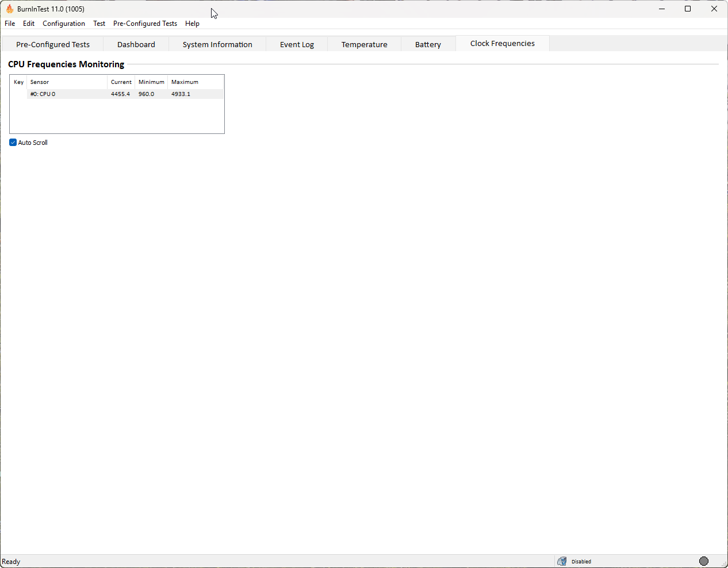Maximize the BurnInTest window
Screen dimensions: 728x568
click(688, 9)
